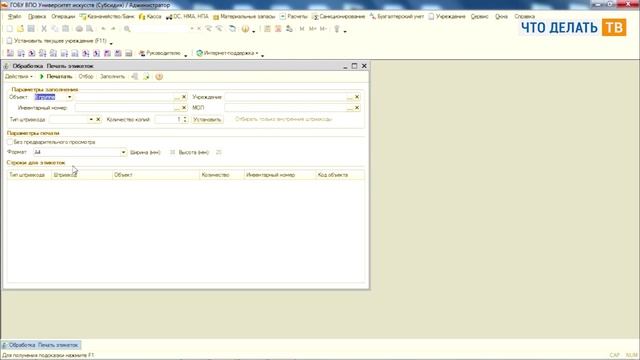Click the Печатать button
Image resolution: width=640 pixels, height=360 pixels.
click(x=56, y=77)
